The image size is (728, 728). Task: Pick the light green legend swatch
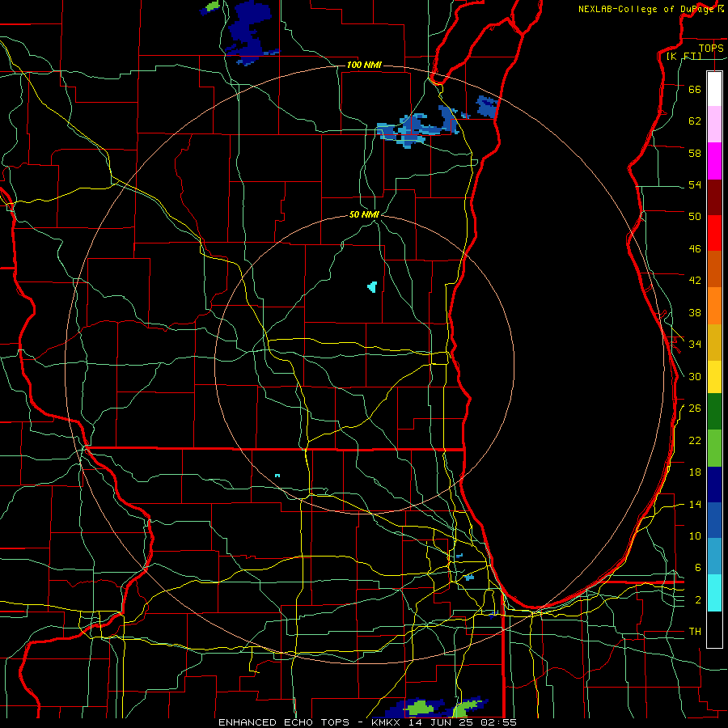click(714, 448)
